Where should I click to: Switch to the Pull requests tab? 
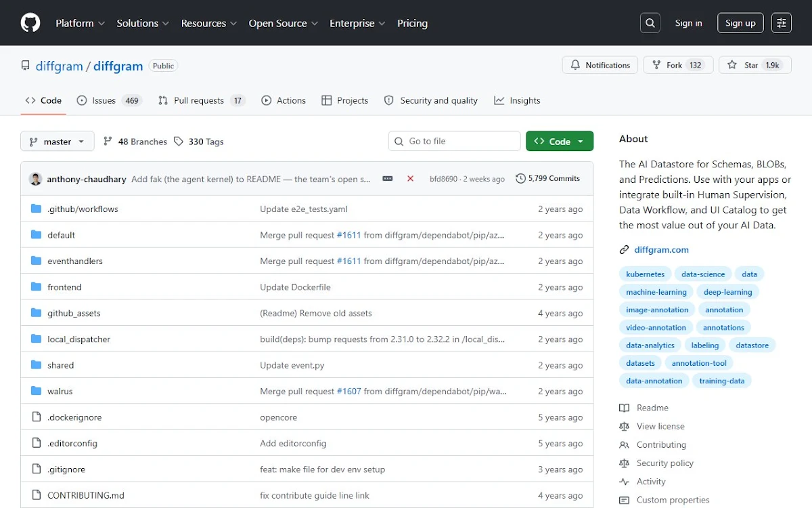202,100
